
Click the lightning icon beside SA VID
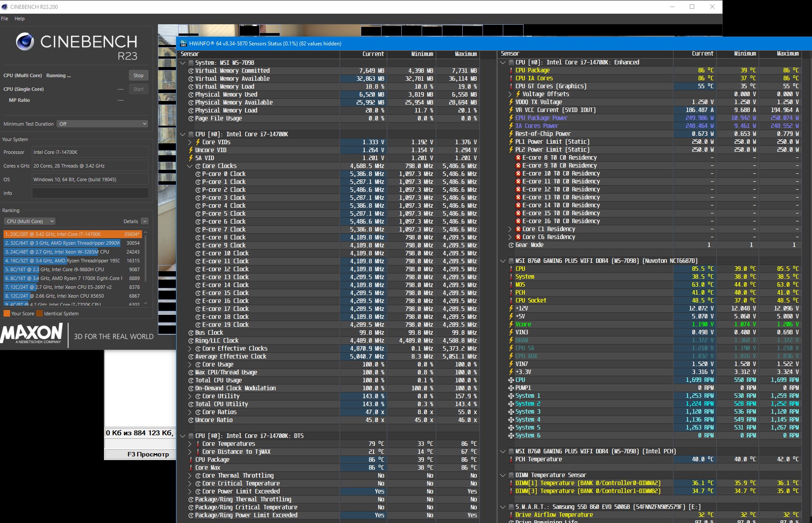click(191, 158)
